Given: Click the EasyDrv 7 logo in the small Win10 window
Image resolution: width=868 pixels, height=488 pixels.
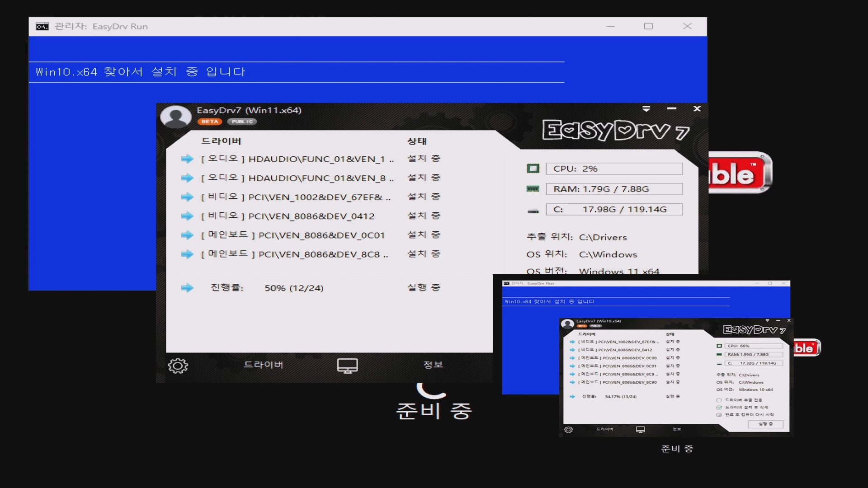Looking at the screenshot, I should pos(754,330).
